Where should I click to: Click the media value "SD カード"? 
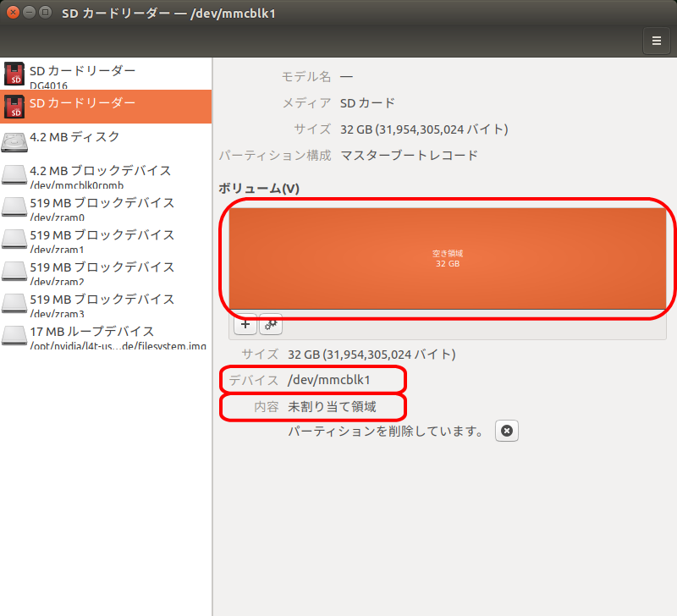(x=367, y=103)
